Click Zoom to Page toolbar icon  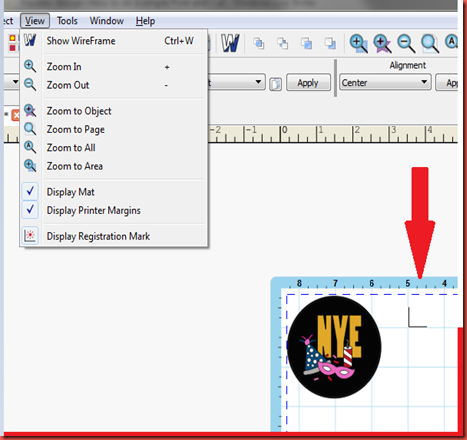click(x=430, y=43)
